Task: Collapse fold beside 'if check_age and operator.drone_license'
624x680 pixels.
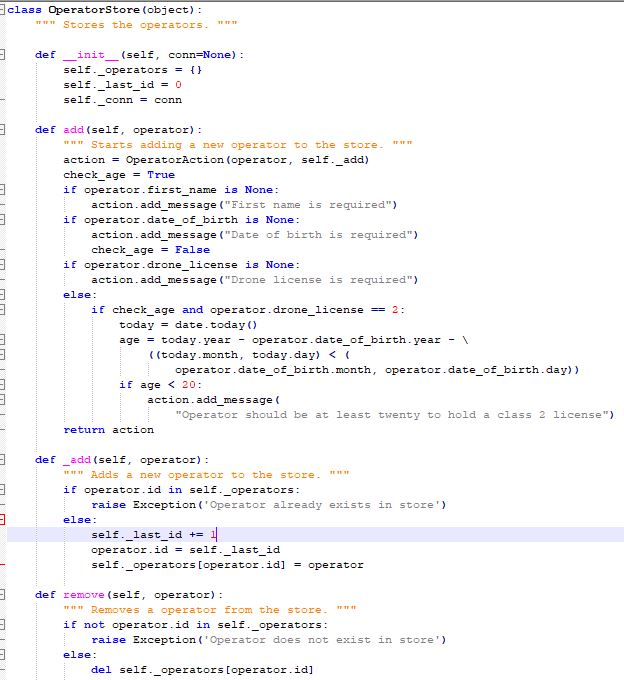Action: (x=2, y=310)
